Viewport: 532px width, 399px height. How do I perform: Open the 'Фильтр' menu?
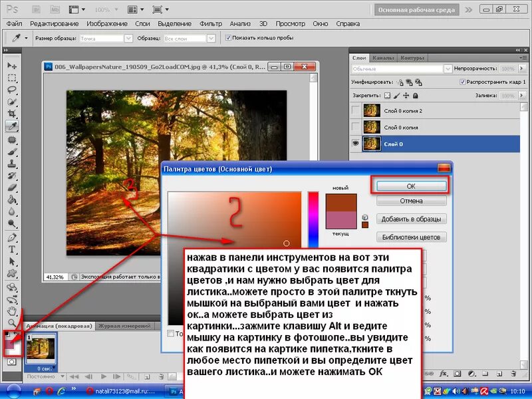[211, 24]
